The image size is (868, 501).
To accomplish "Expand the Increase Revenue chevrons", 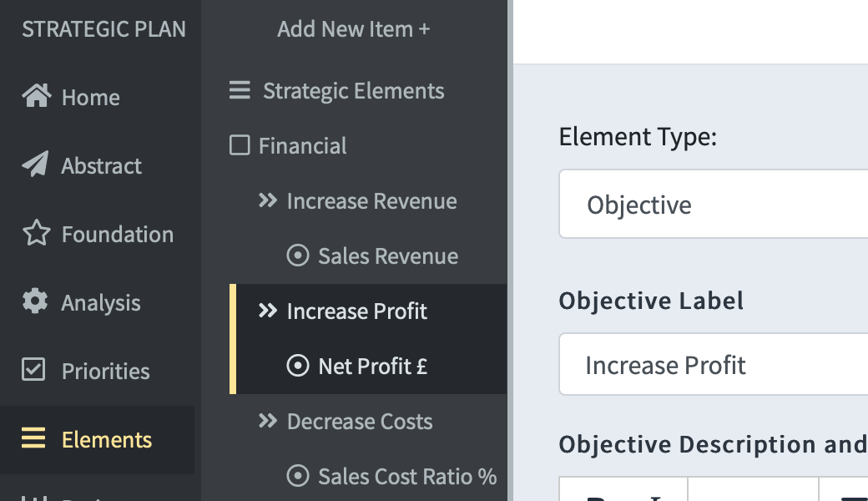I will (268, 200).
